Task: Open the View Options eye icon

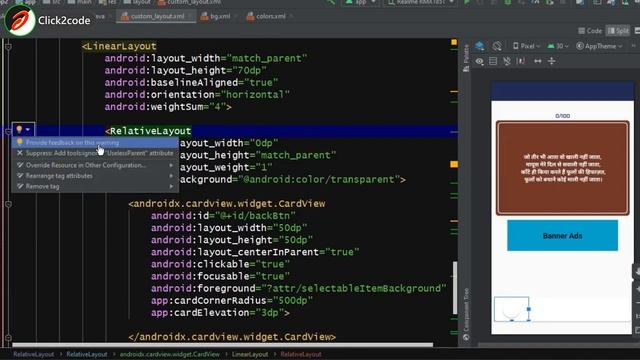Action: coord(480,61)
